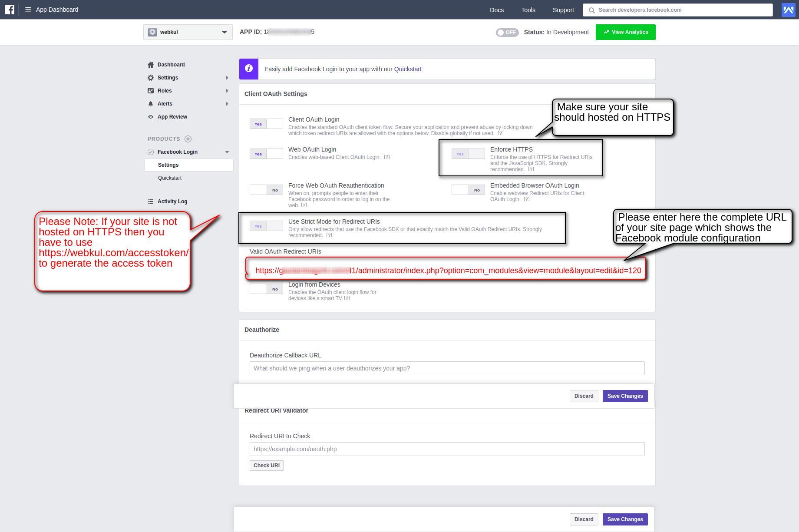Click the APP ID text
The width and height of the screenshot is (799, 532).
(277, 32)
